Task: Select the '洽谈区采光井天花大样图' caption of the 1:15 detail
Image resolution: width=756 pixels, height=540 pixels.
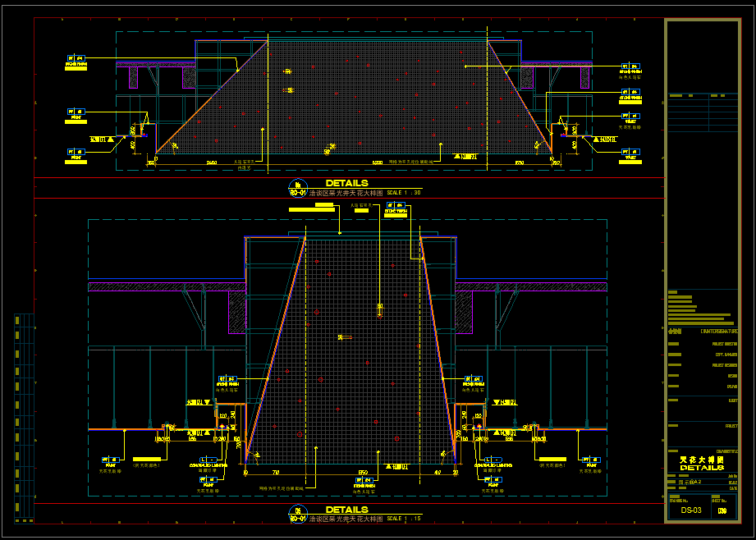Action: click(x=346, y=519)
